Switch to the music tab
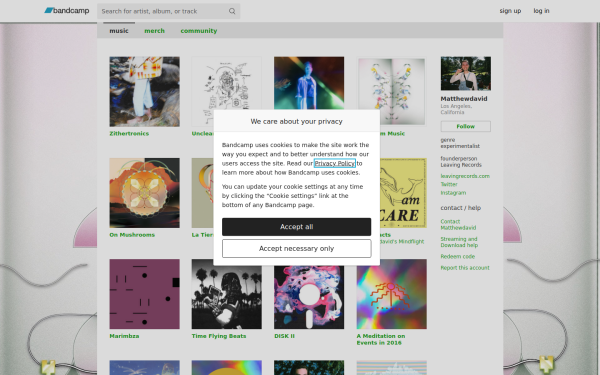600x375 pixels. pyautogui.click(x=119, y=31)
